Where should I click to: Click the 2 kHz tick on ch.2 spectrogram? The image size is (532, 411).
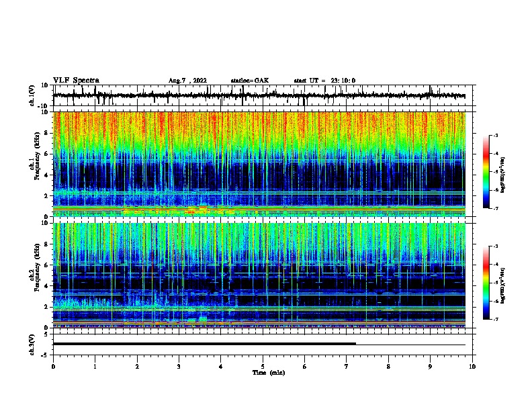46,307
